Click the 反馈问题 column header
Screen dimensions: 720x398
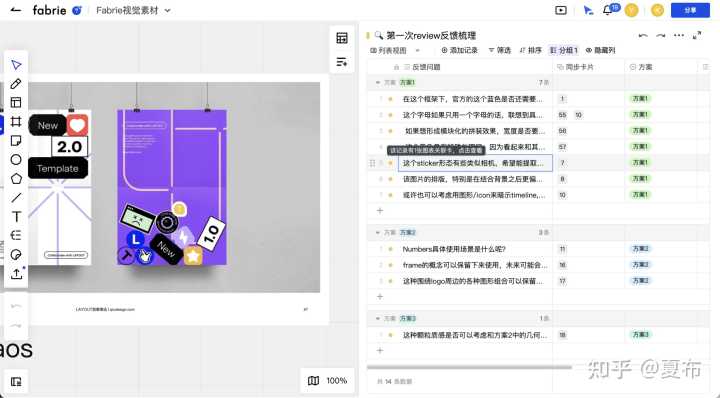[x=426, y=67]
